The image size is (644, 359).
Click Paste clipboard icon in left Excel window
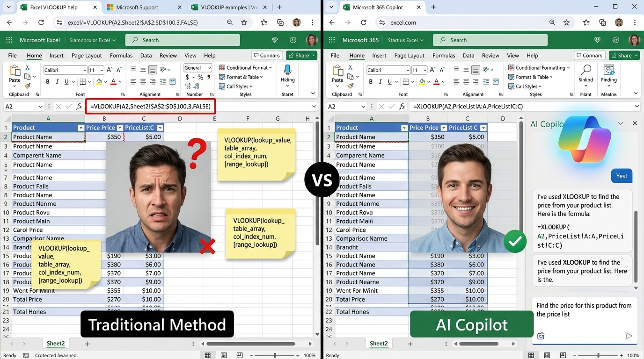click(x=15, y=71)
